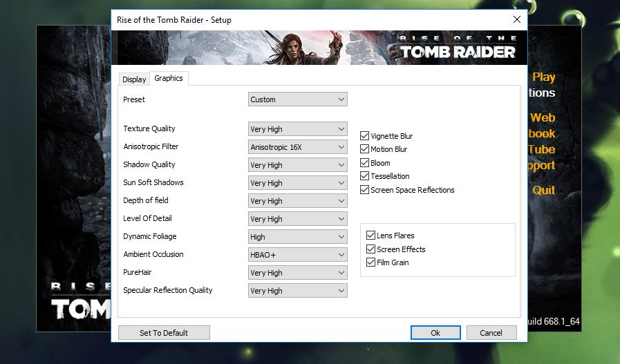Toggle the Bloom checkbox
Screen dimensions: 620x364
[x=364, y=162]
